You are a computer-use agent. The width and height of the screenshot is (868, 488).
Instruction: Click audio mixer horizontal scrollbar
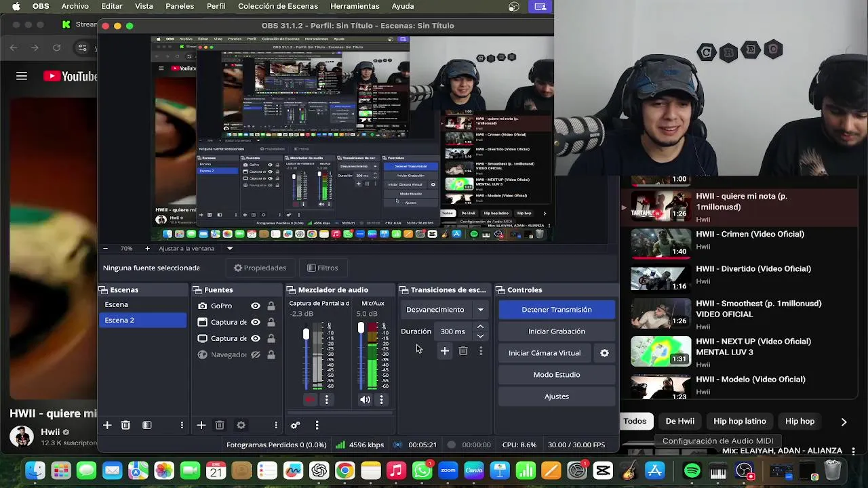point(340,412)
